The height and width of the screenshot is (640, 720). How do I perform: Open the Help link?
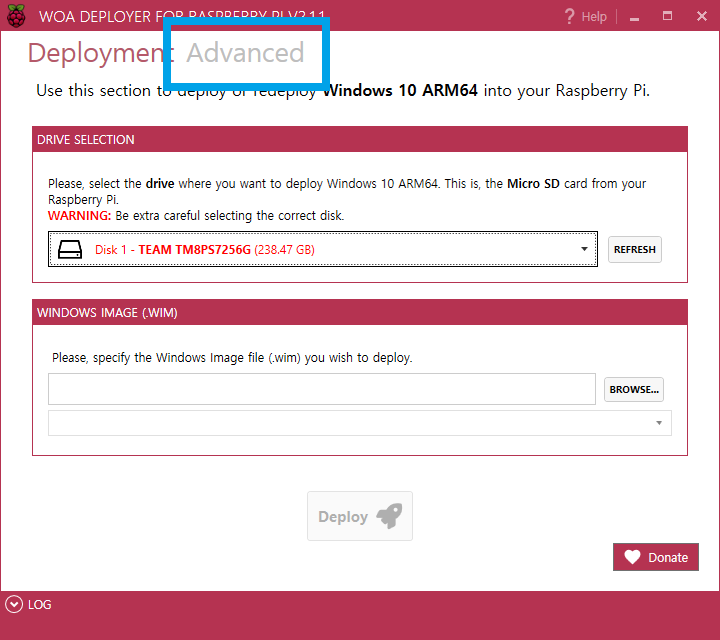coord(594,17)
